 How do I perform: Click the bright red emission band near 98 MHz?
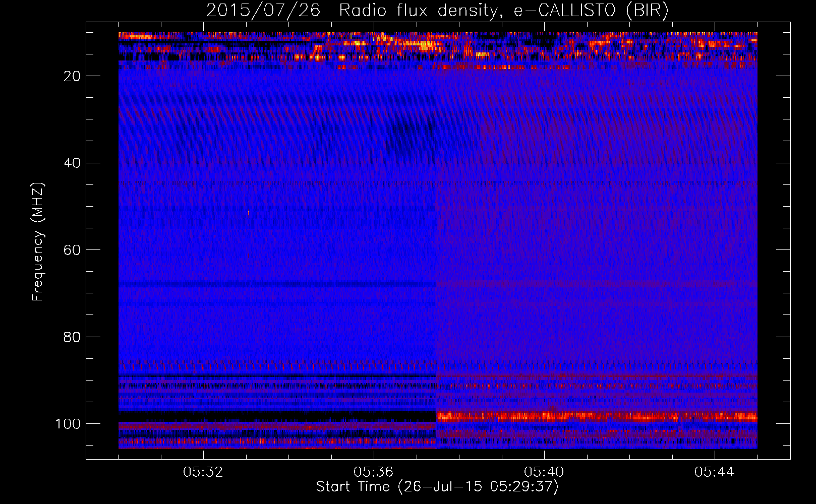click(597, 416)
